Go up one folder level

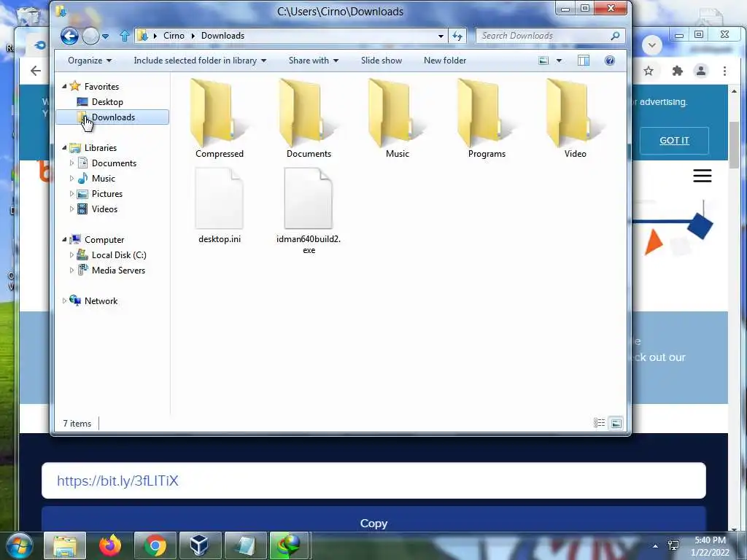[124, 36]
